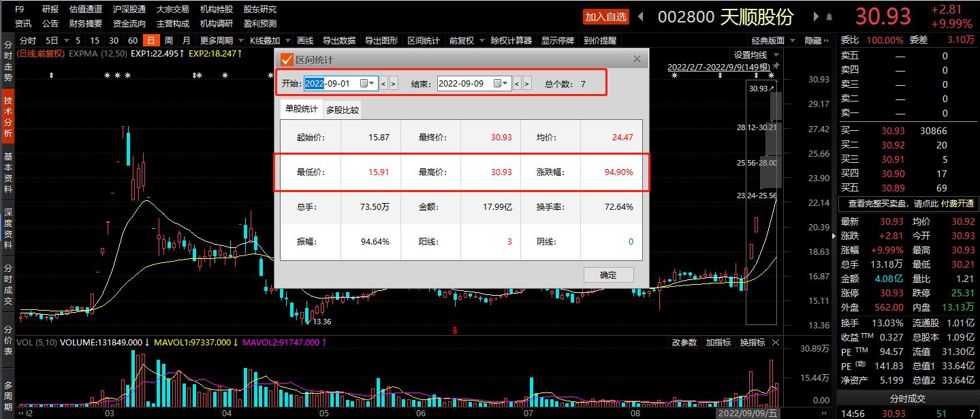980x419 pixels.
Task: Click the price alert bell icon
Action: (829, 16)
